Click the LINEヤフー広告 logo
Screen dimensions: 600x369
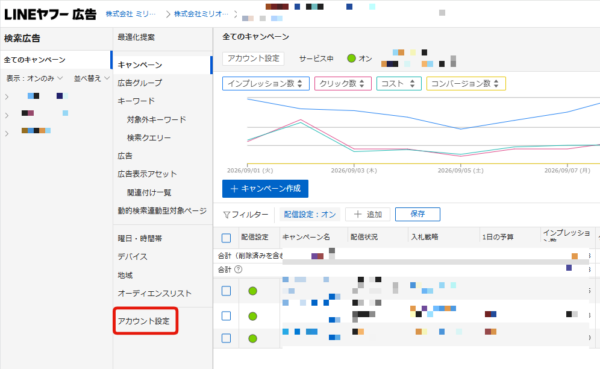pyautogui.click(x=50, y=14)
